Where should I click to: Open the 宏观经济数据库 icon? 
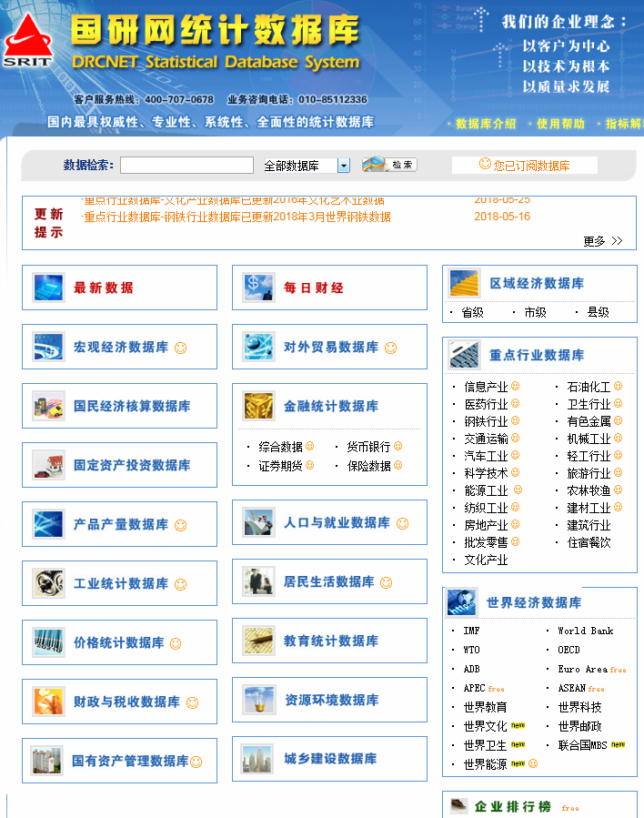tap(48, 347)
